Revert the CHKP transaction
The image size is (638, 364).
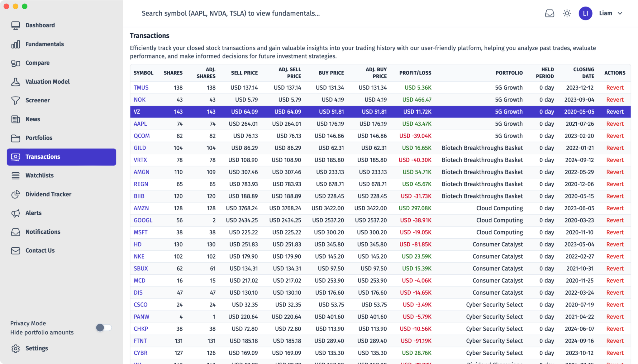tap(615, 329)
